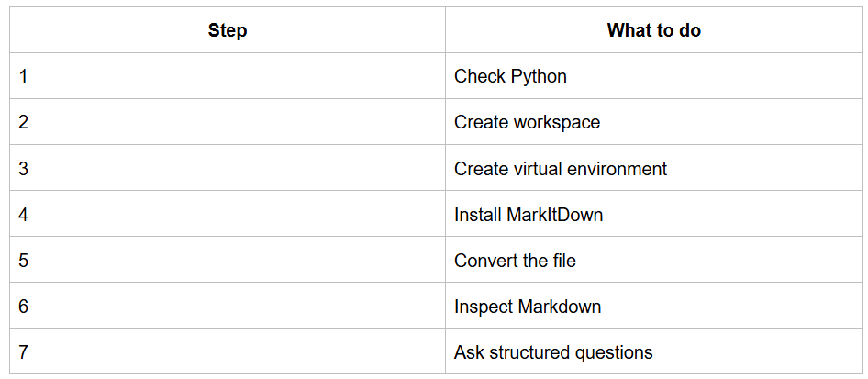
Task: Click the step number 3 cell
Action: tap(228, 168)
